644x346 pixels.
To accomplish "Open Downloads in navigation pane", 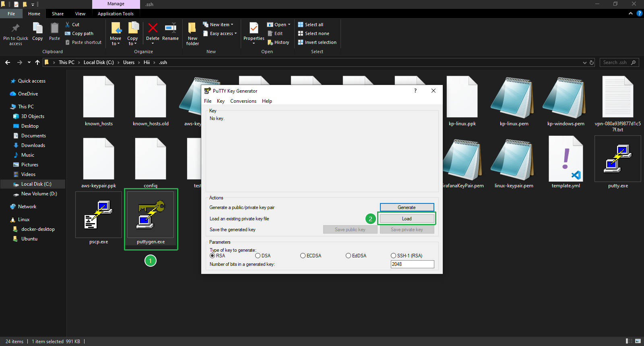I will coord(33,145).
